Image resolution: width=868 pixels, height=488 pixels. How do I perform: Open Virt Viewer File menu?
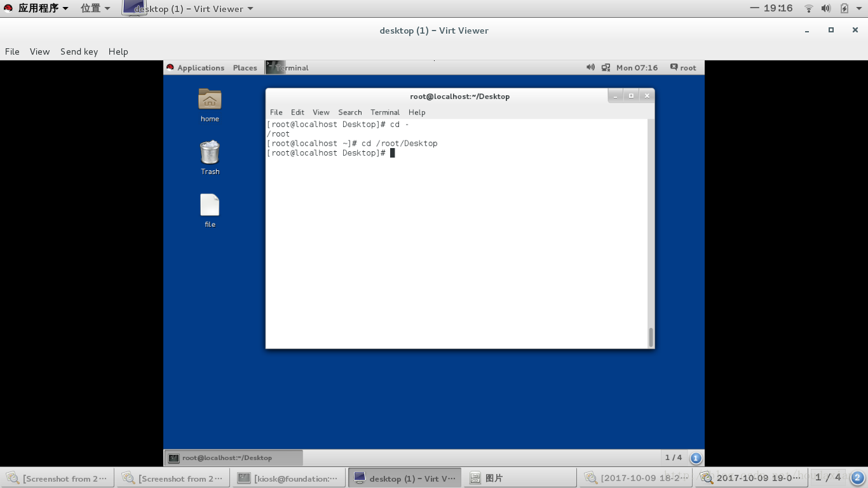tap(12, 51)
